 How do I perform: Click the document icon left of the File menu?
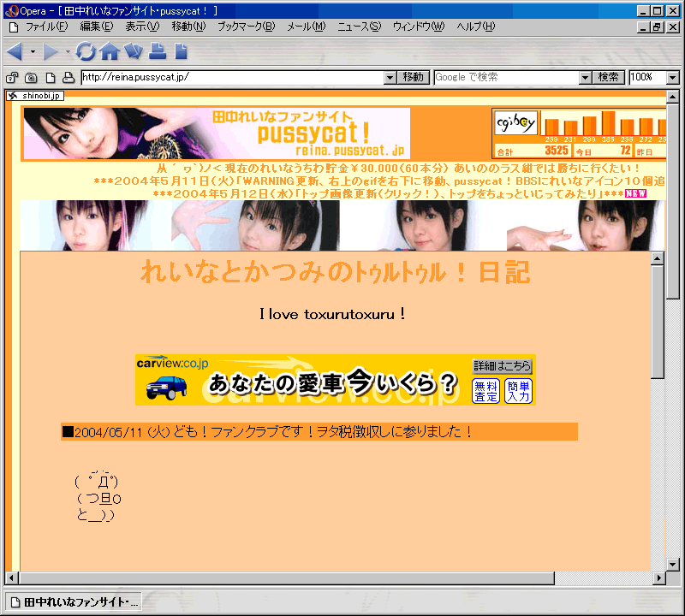(14, 27)
